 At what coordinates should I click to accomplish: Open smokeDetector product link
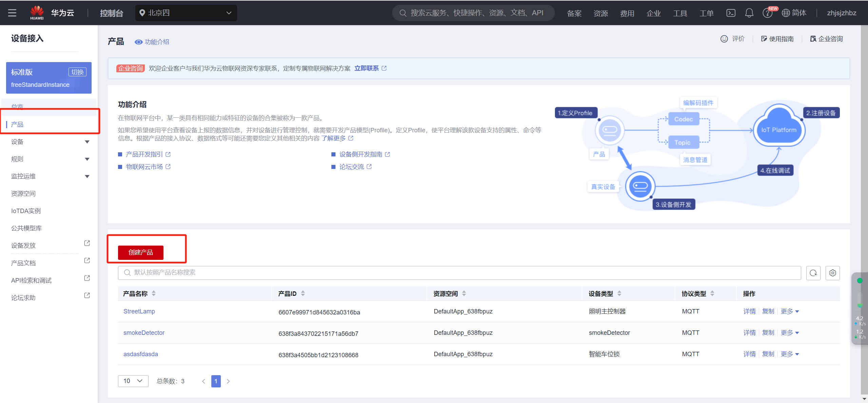pyautogui.click(x=144, y=332)
